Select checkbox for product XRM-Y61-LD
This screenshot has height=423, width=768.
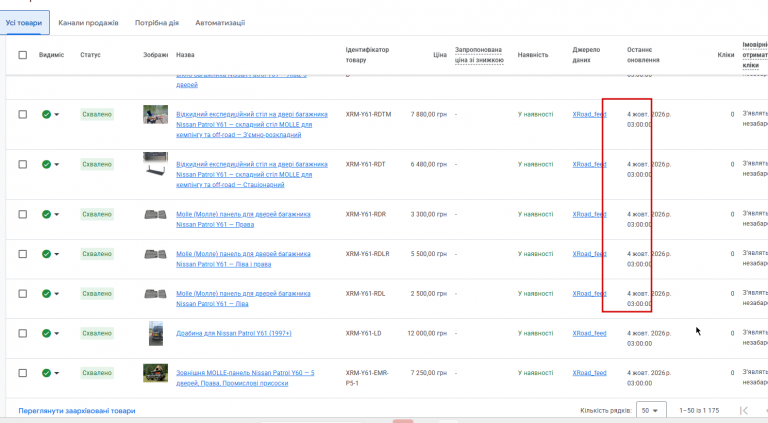[x=23, y=333]
